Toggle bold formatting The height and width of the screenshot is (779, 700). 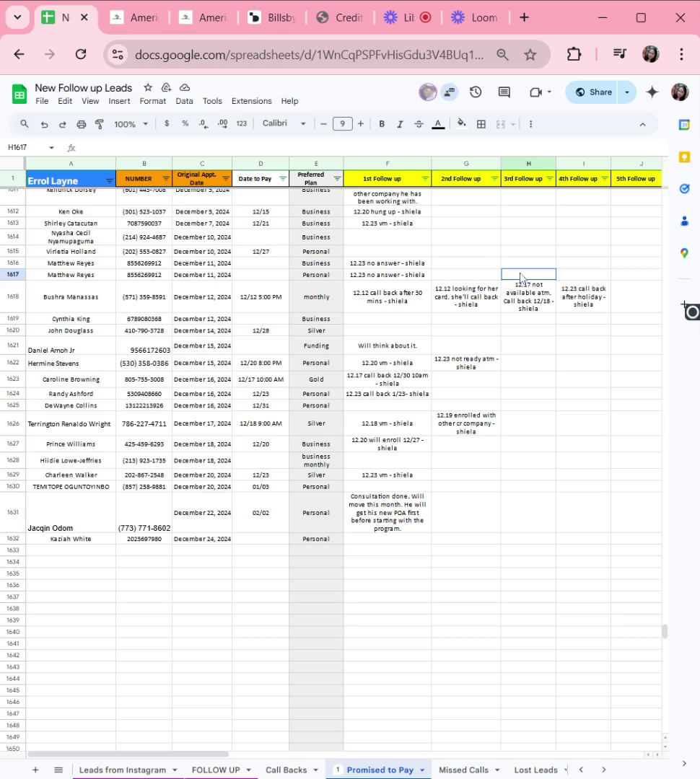click(381, 124)
